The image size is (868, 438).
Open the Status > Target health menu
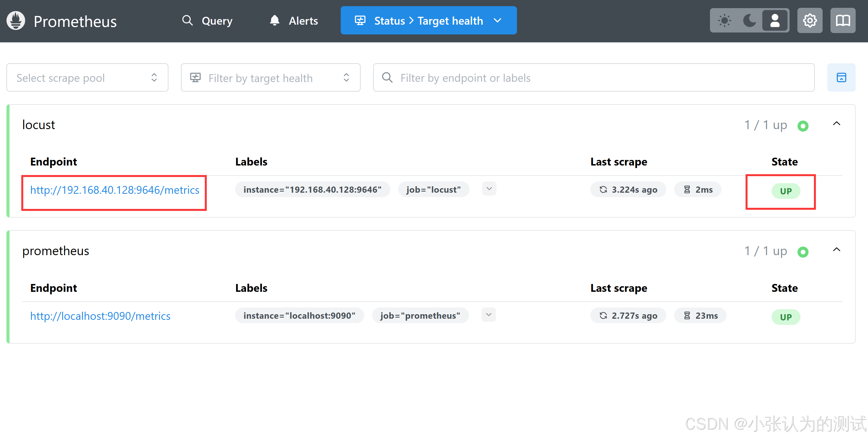(428, 20)
